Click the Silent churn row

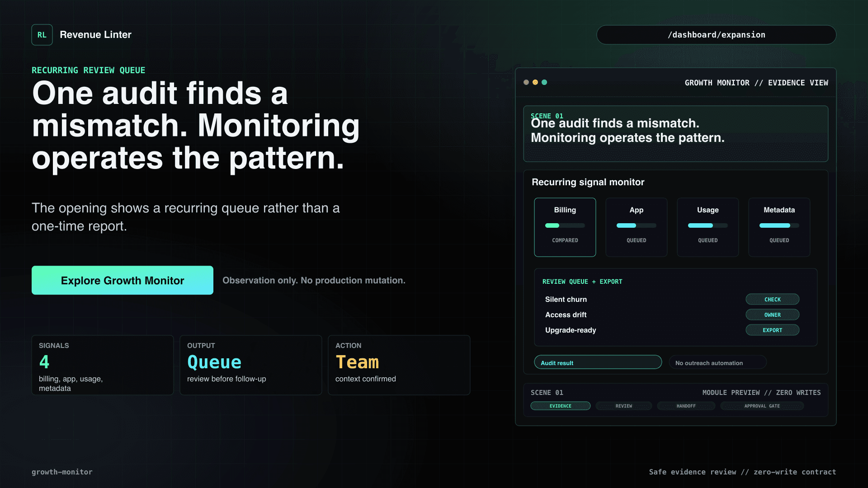point(672,300)
